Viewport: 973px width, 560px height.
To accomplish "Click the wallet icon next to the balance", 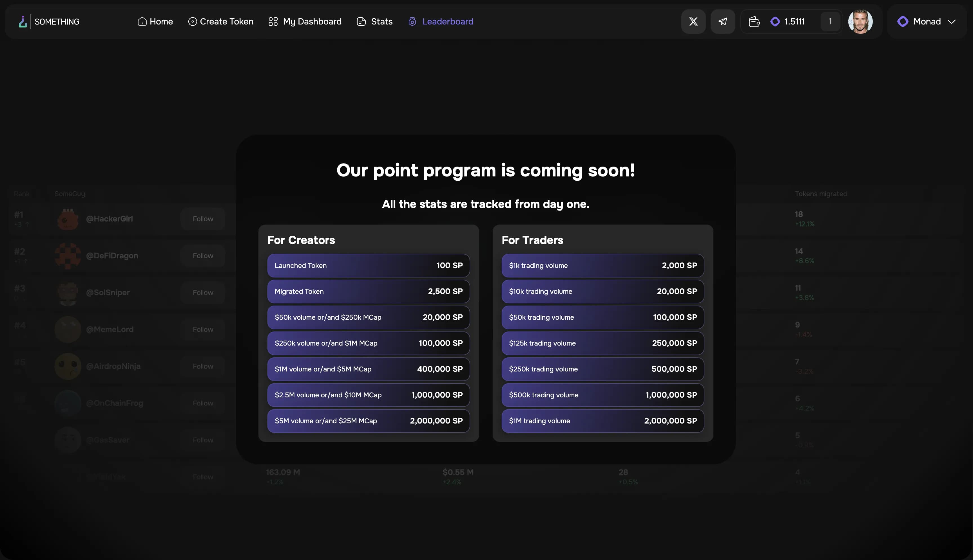I will [x=754, y=22].
